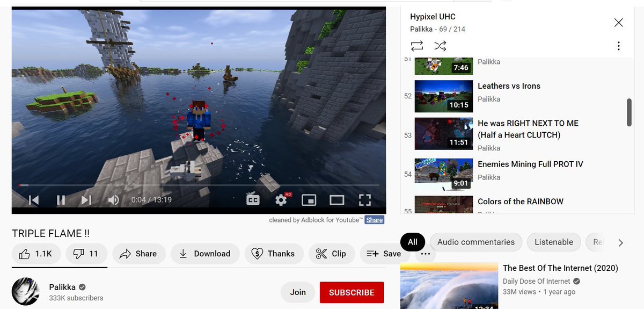Open The Best Of The Internet (2020)

[560, 268]
